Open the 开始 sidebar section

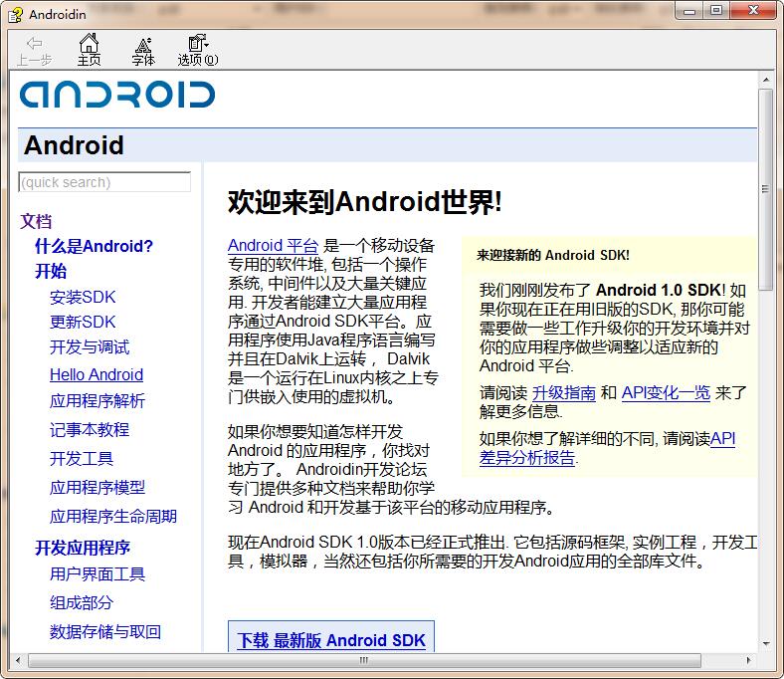tap(51, 271)
